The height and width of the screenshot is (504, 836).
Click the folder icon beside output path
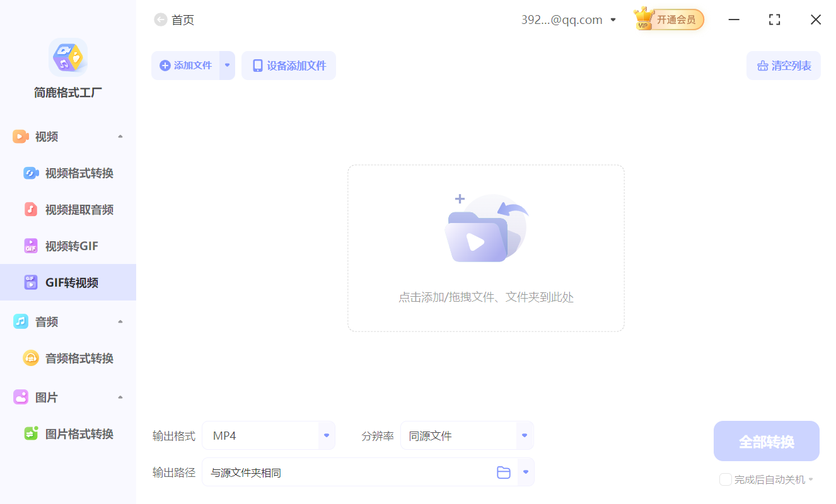[x=503, y=472]
